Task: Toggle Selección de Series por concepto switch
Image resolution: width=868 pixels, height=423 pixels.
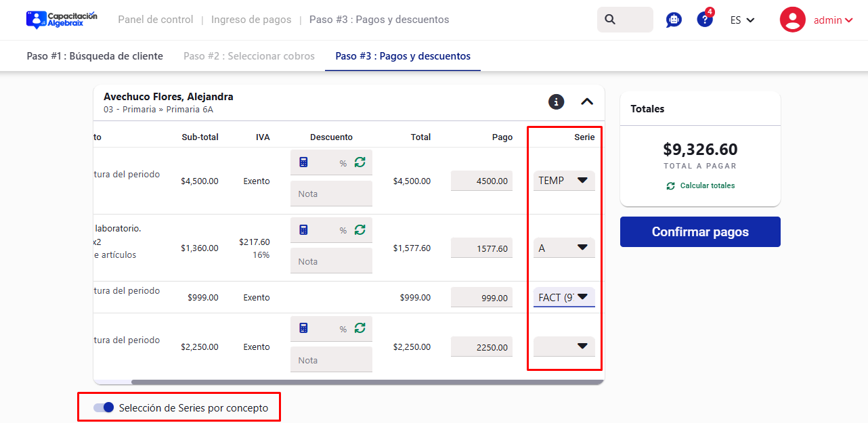Action: [x=104, y=407]
